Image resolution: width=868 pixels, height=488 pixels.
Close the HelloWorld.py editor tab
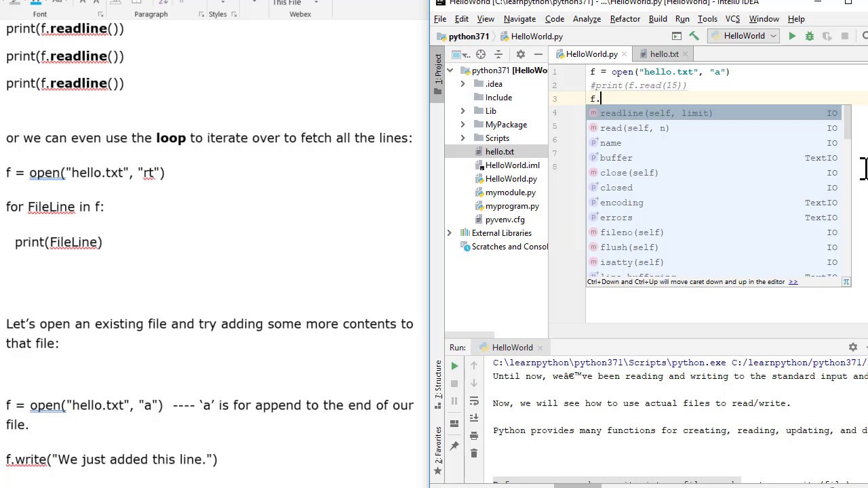[624, 54]
